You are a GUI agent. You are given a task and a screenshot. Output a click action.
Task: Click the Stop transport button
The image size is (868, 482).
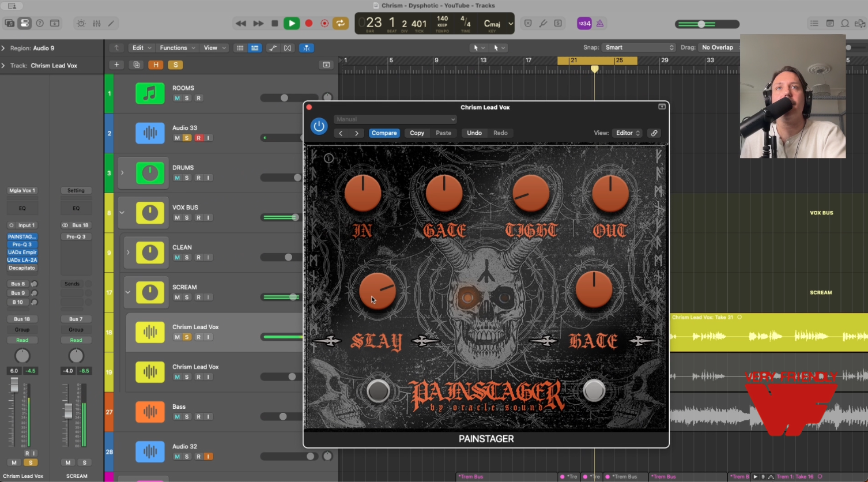click(275, 24)
